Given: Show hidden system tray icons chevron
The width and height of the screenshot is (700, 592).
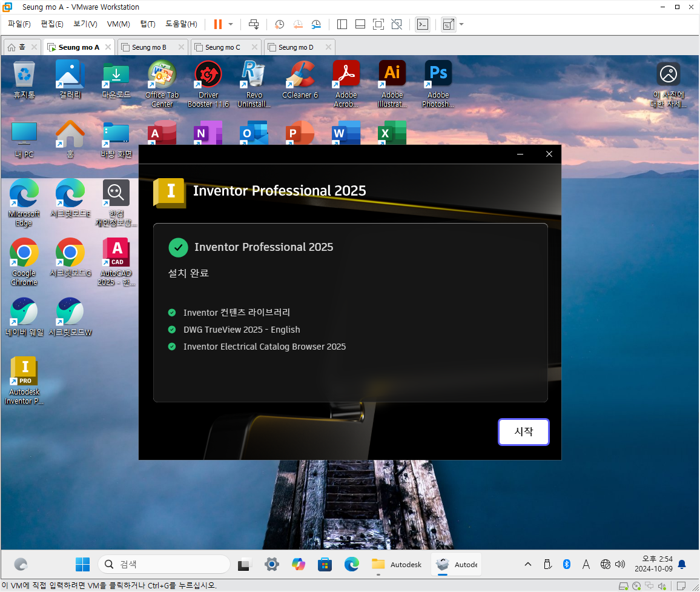Looking at the screenshot, I should 527,564.
